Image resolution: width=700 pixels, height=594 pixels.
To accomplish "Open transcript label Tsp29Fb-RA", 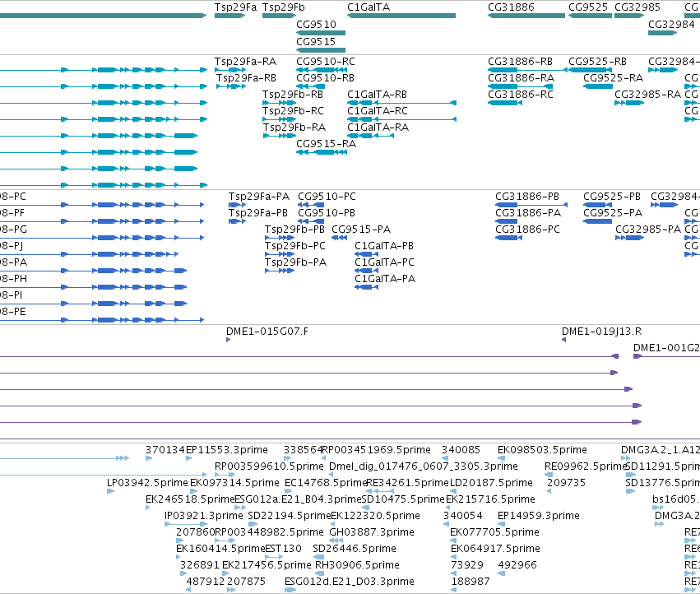I will point(294,128).
